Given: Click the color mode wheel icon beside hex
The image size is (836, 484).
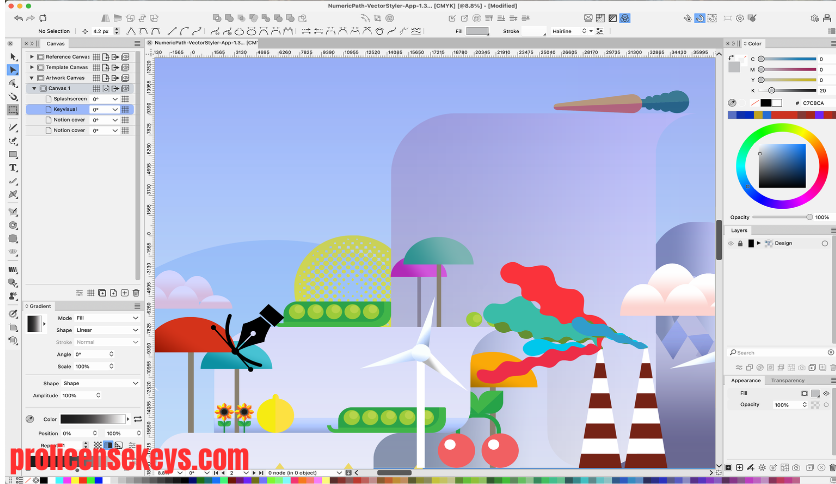Looking at the screenshot, I should tap(733, 103).
